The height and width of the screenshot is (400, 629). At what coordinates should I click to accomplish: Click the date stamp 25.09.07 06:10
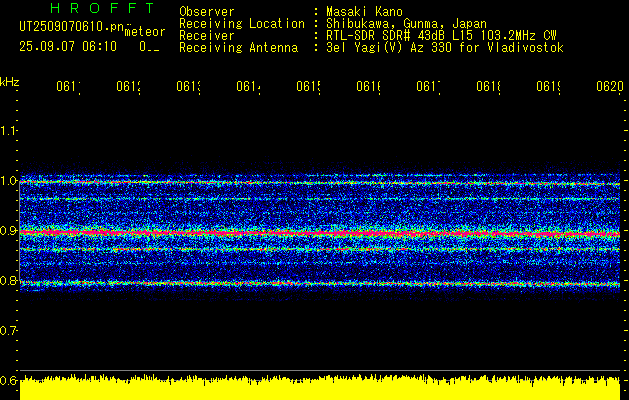(x=68, y=47)
